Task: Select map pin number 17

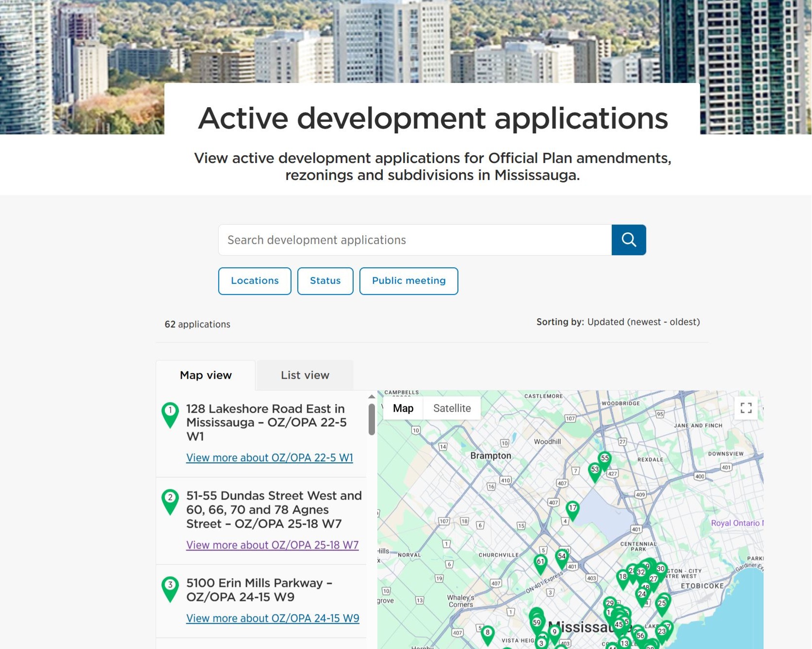Action: coord(572,509)
